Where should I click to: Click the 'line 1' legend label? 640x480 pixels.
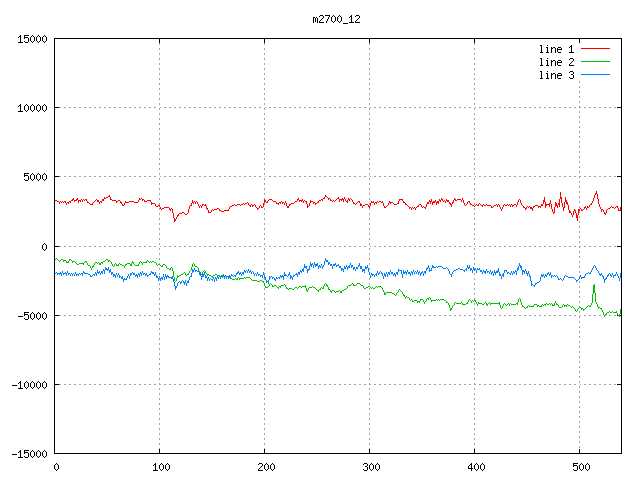[x=556, y=49]
